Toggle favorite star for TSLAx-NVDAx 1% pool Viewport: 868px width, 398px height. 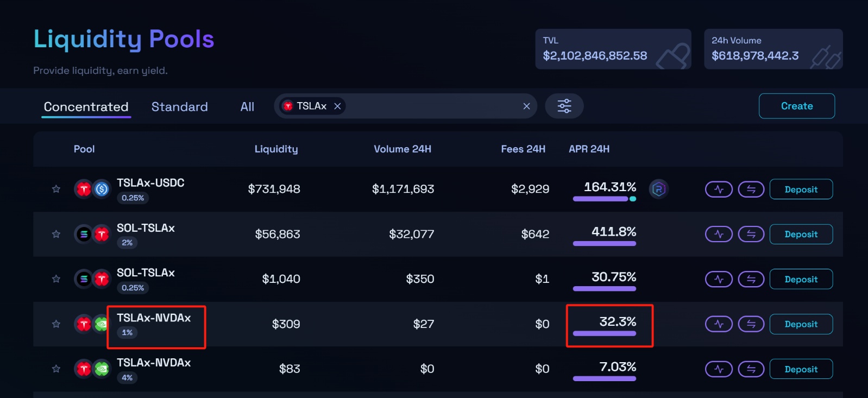click(x=56, y=324)
